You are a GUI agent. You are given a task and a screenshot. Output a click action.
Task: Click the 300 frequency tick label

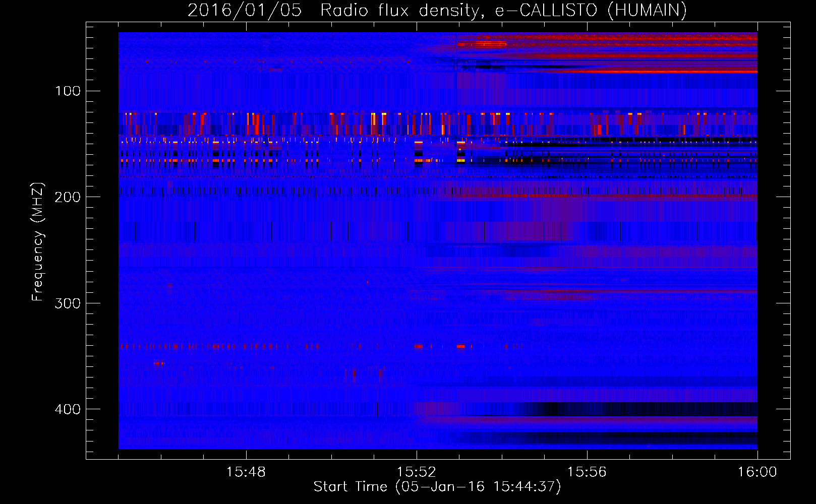tap(68, 303)
